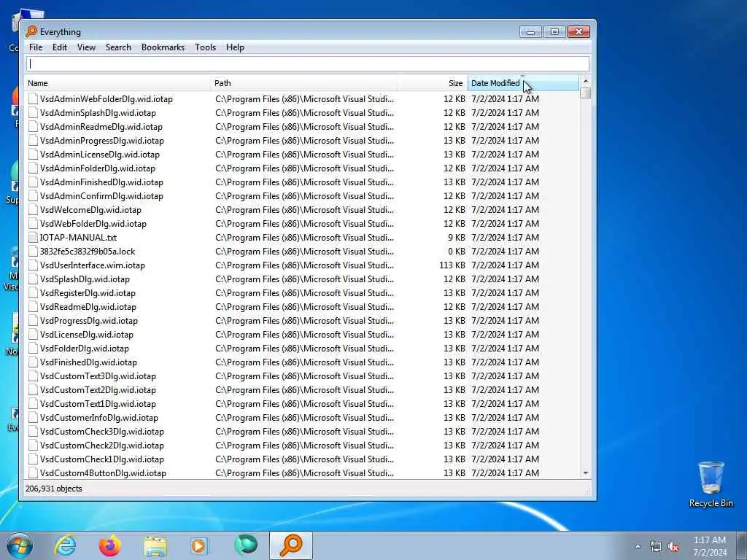Viewport: 747px width, 560px height.
Task: Click the taskbar clock showing 1:17 AM
Action: click(710, 546)
